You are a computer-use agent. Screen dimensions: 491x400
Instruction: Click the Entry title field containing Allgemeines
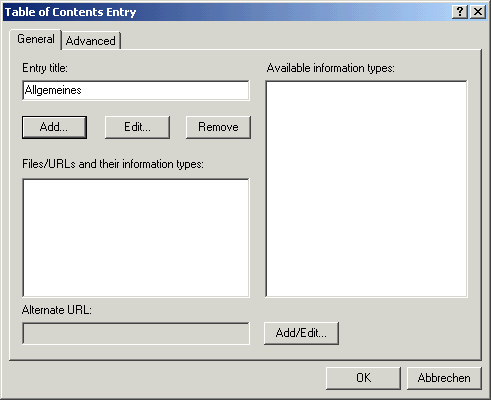[136, 90]
